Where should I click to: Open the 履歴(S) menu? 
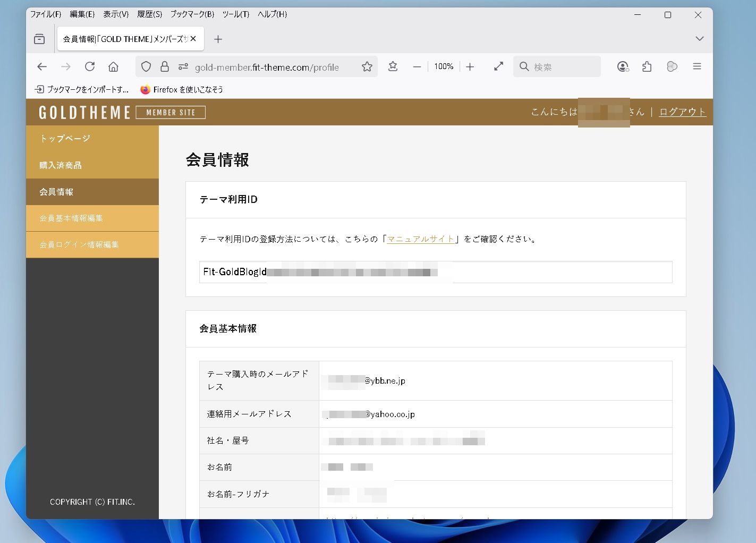click(150, 14)
